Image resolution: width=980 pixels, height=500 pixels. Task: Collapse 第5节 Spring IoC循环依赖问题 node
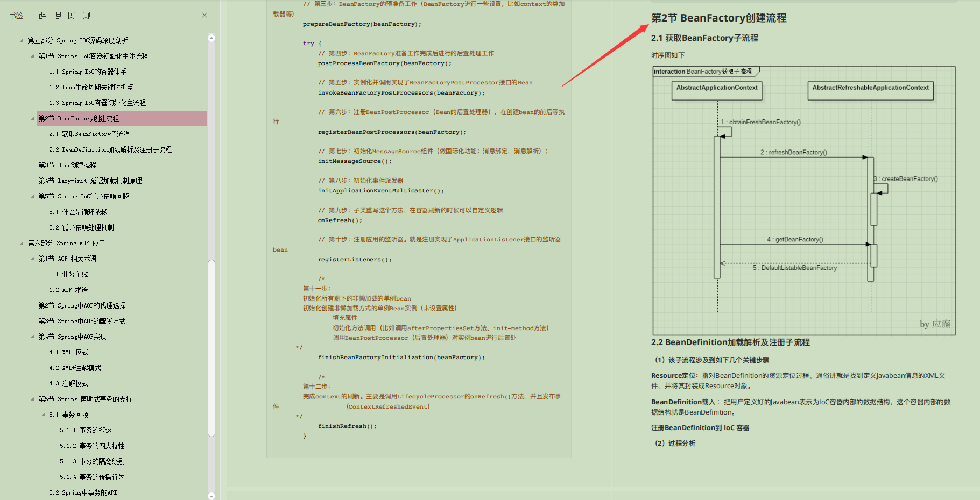pos(32,196)
